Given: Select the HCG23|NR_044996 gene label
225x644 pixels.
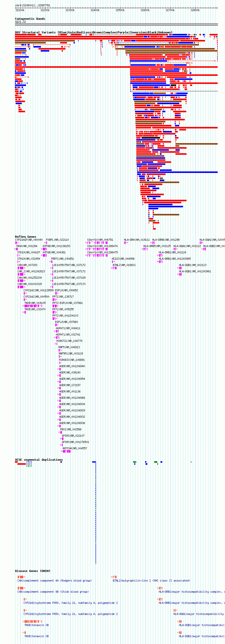Looking at the screenshot, I should point(123,259).
